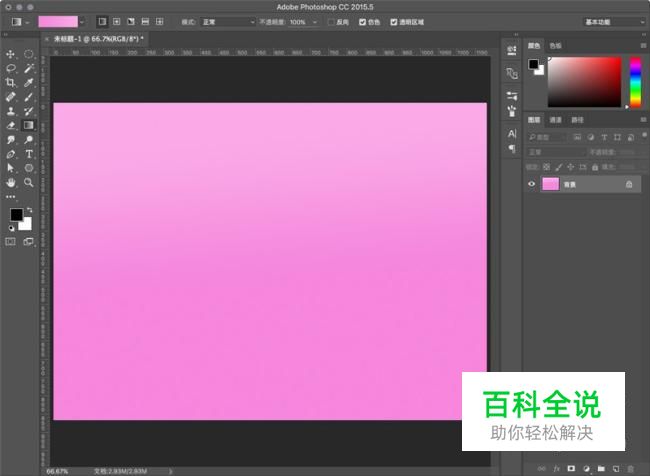The height and width of the screenshot is (476, 650).
Task: Select the Lasso tool
Action: coord(11,68)
